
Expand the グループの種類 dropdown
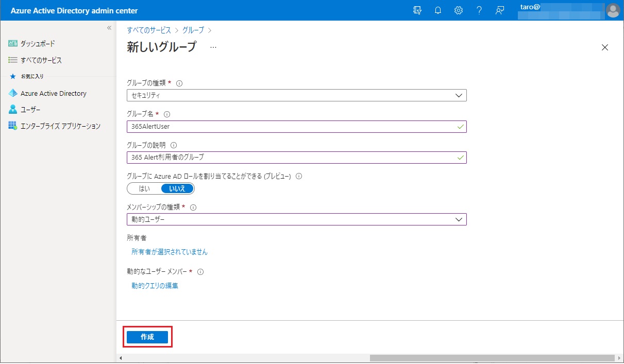(x=296, y=95)
